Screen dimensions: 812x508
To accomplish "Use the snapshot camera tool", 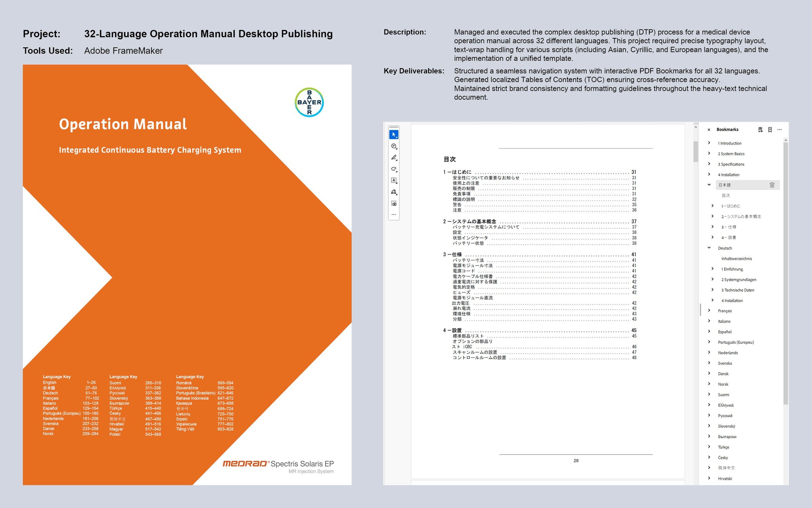I will [393, 204].
